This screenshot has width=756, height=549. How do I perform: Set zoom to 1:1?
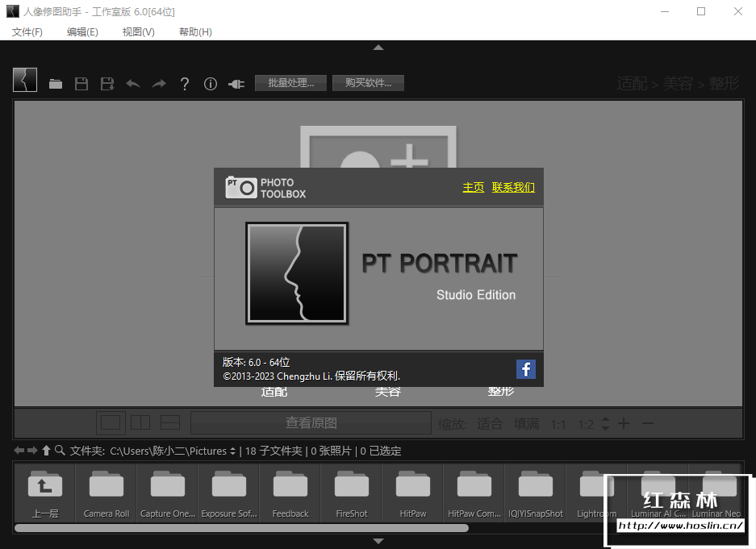point(558,424)
